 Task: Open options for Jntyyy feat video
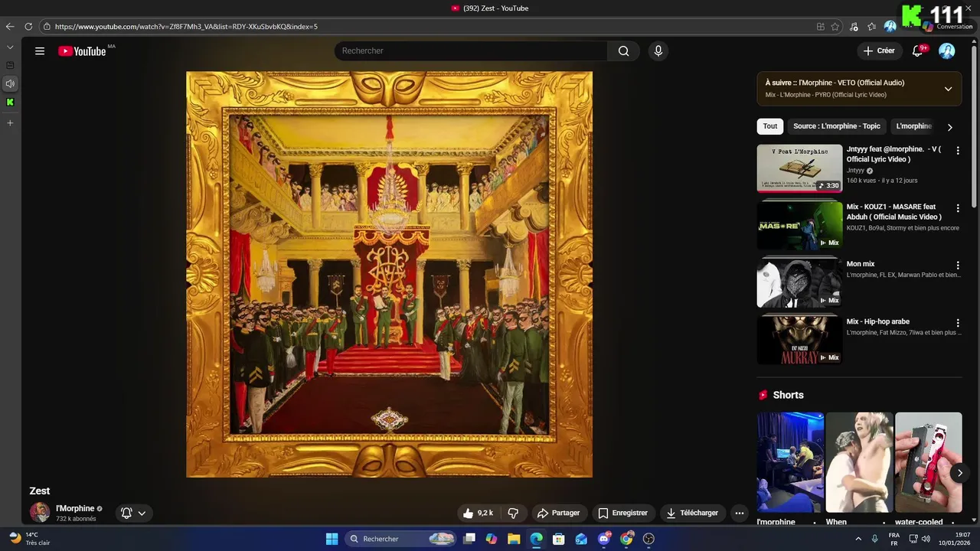click(957, 151)
